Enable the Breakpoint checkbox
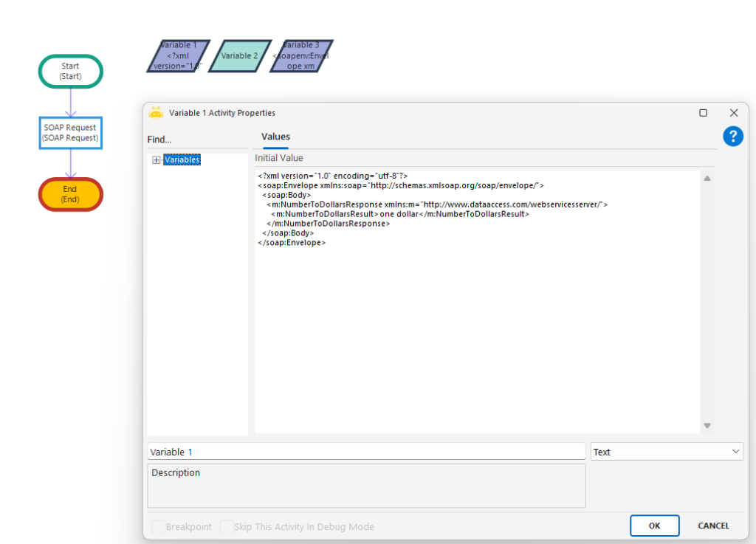This screenshot has height=544, width=756. [x=158, y=527]
